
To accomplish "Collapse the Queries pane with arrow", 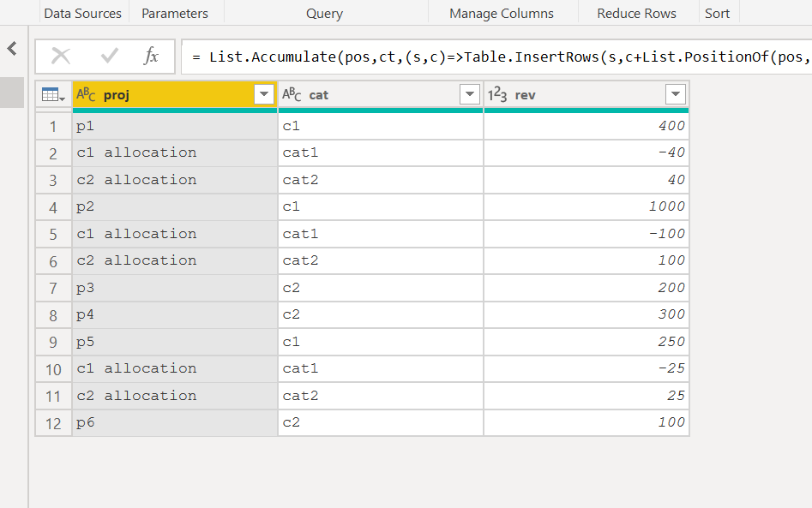I will click(12, 49).
